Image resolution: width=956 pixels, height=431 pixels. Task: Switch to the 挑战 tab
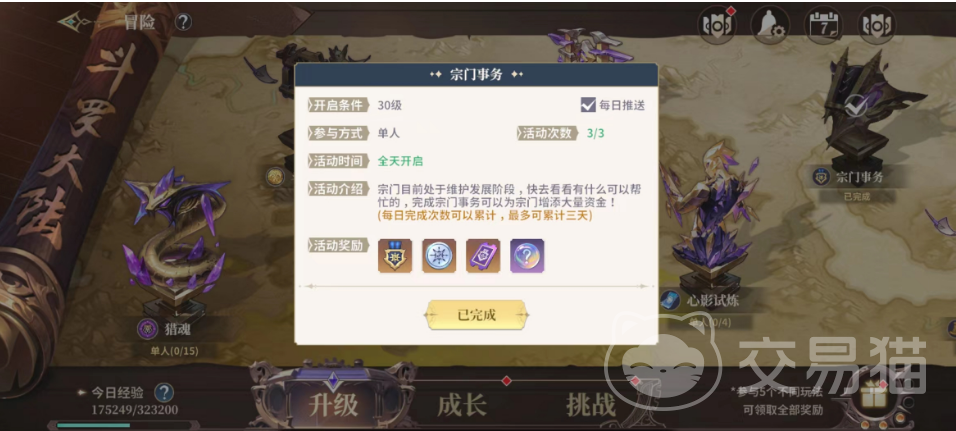590,405
